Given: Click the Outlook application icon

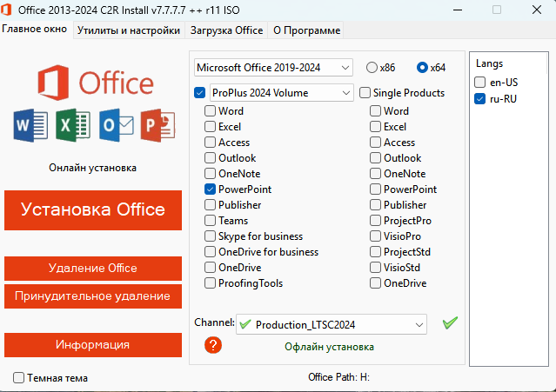Looking at the screenshot, I should [x=117, y=125].
